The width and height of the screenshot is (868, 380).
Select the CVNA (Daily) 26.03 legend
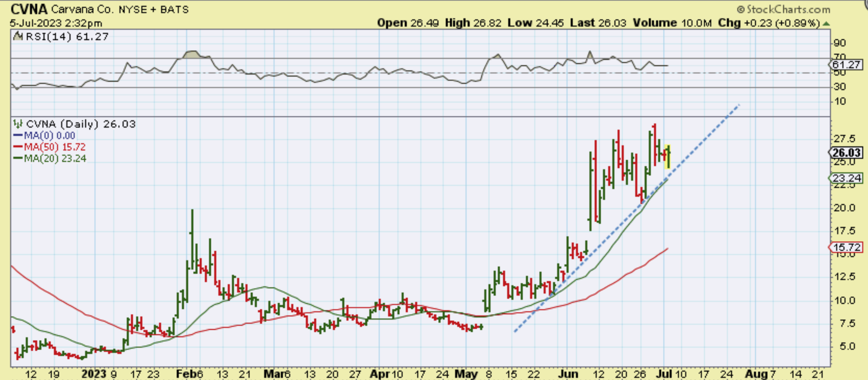(81, 124)
